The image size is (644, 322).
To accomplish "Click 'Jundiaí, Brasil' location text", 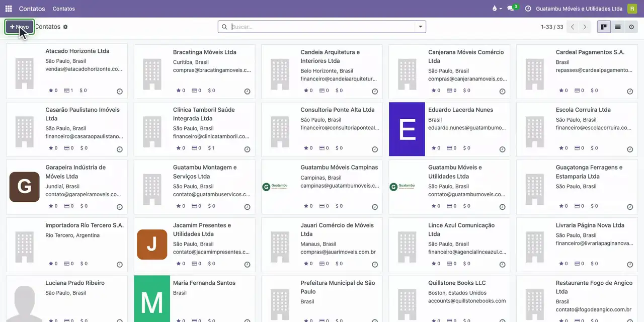I will coord(62,186).
